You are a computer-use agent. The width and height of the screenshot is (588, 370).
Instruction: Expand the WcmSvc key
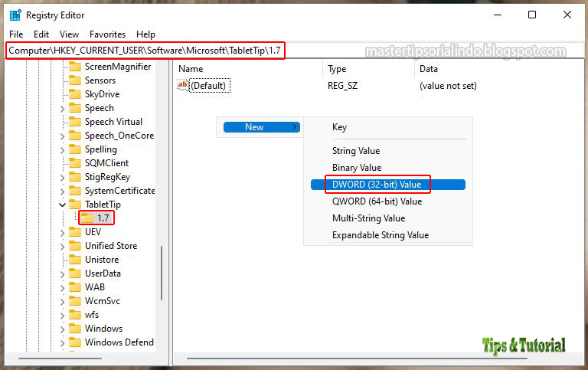[62, 302]
